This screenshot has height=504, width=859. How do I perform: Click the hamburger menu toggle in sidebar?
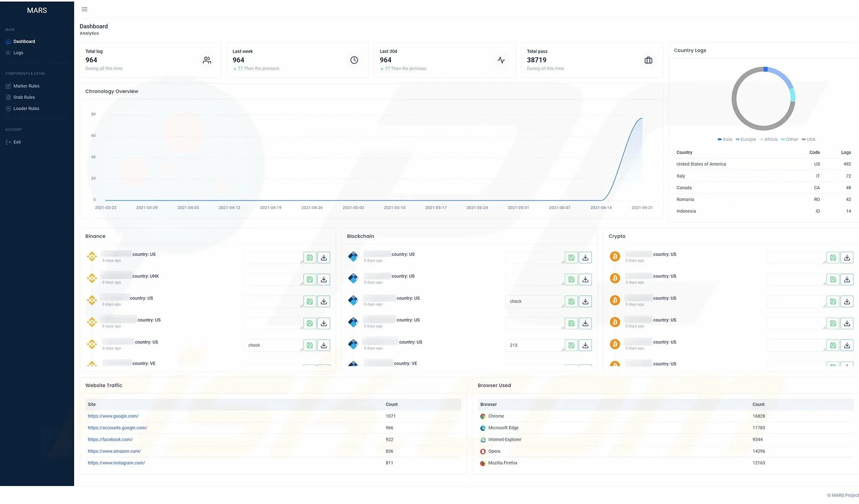pos(84,9)
